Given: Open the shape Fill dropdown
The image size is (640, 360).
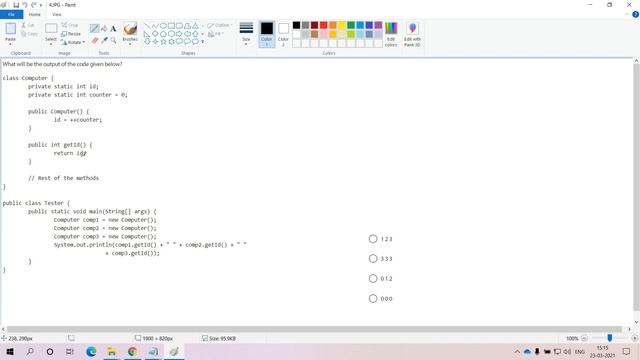Looking at the screenshot, I should (x=216, y=34).
